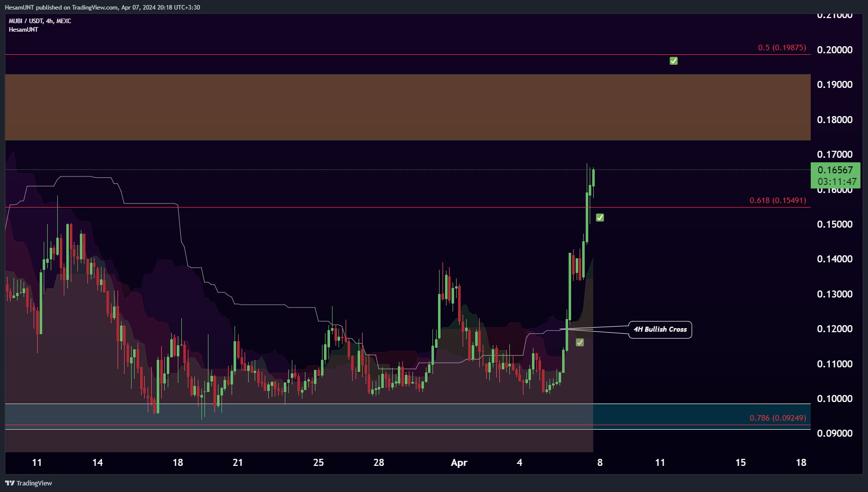Click the checkmark icon under the bullish cross
The width and height of the screenshot is (868, 492).
pos(580,342)
